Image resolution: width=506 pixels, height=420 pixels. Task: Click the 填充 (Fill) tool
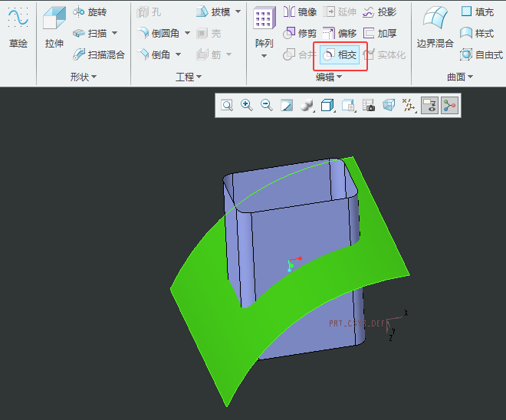pyautogui.click(x=478, y=12)
